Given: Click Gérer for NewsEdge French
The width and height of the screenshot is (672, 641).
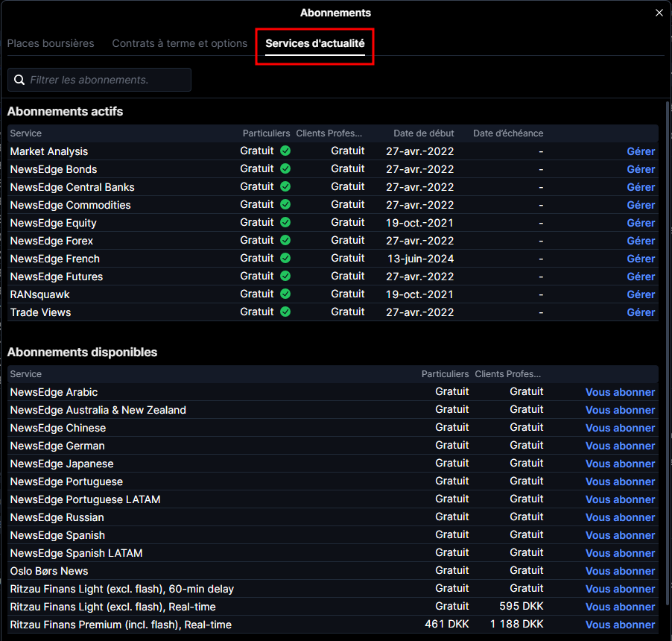Looking at the screenshot, I should coord(641,259).
